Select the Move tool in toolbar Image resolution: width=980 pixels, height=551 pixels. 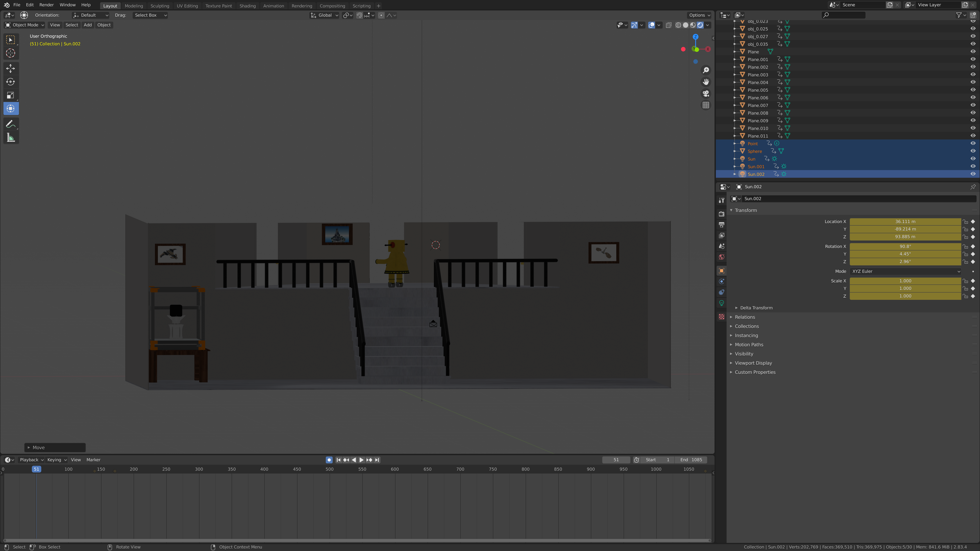(11, 68)
